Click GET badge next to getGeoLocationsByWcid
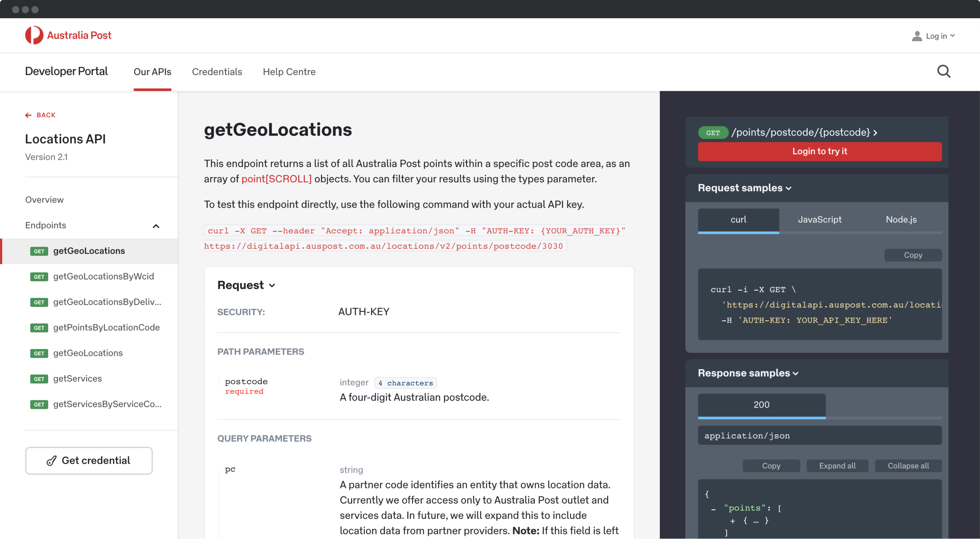Screen dimensions: 980x539 pyautogui.click(x=39, y=277)
